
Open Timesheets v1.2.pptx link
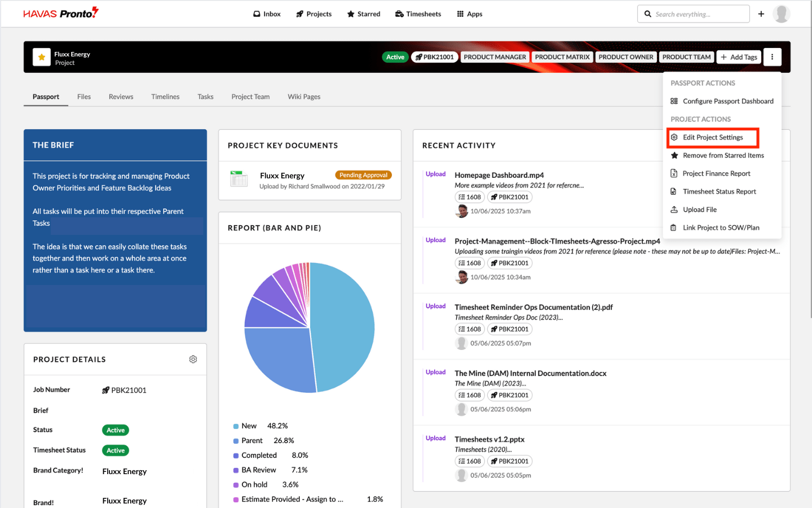(489, 439)
